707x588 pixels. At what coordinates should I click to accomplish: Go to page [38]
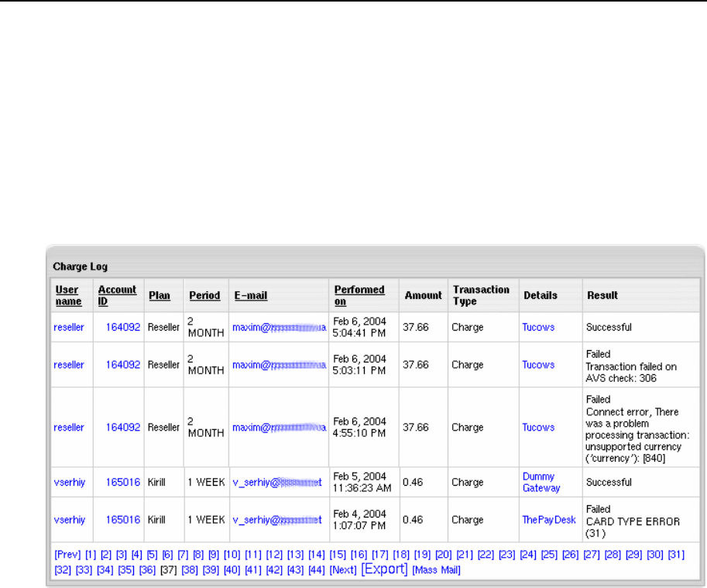click(190, 570)
